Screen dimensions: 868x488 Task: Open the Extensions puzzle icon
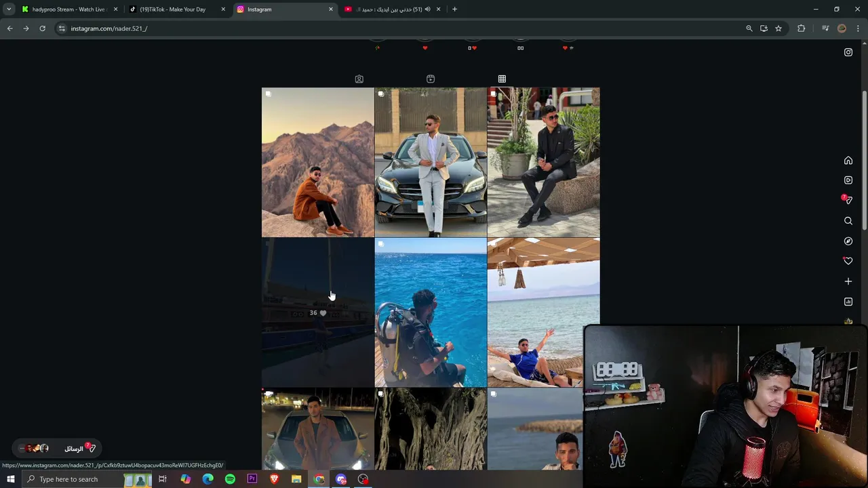click(x=802, y=28)
